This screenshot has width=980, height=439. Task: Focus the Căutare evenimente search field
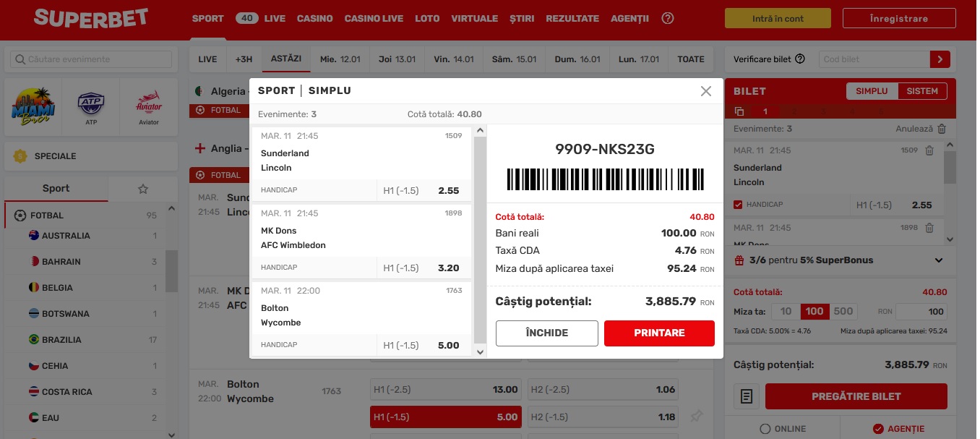pyautogui.click(x=91, y=59)
